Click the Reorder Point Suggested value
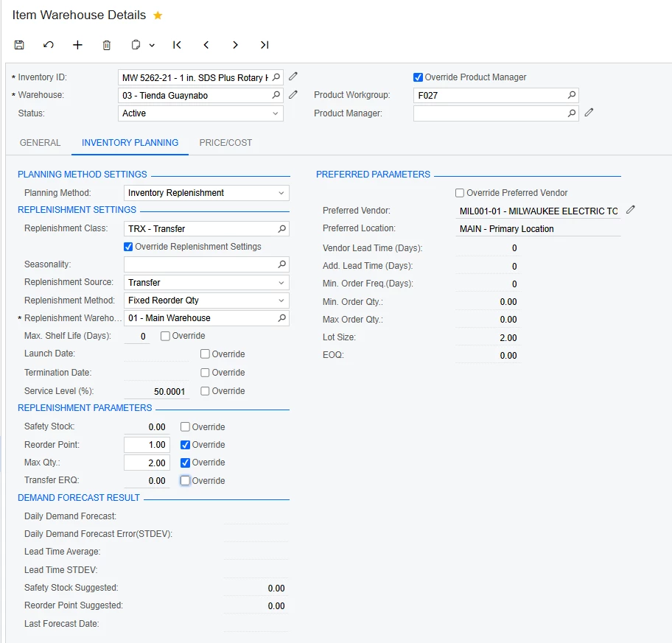The height and width of the screenshot is (643, 672). coord(276,605)
